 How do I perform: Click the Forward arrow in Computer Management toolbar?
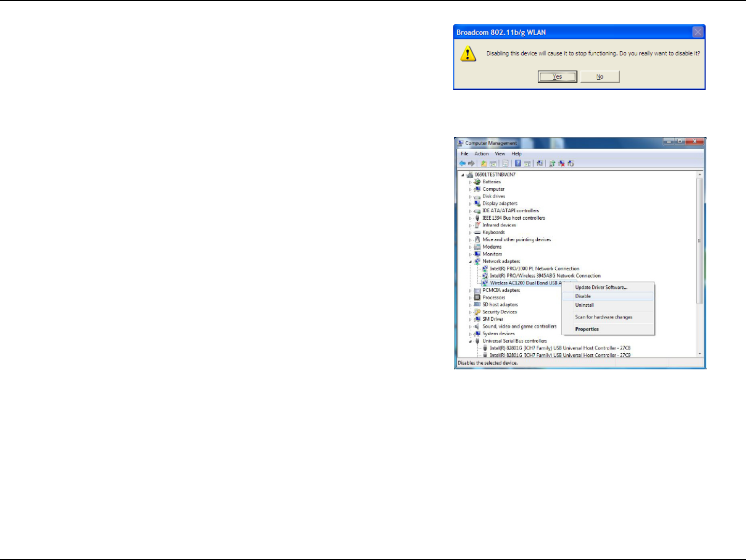point(471,163)
